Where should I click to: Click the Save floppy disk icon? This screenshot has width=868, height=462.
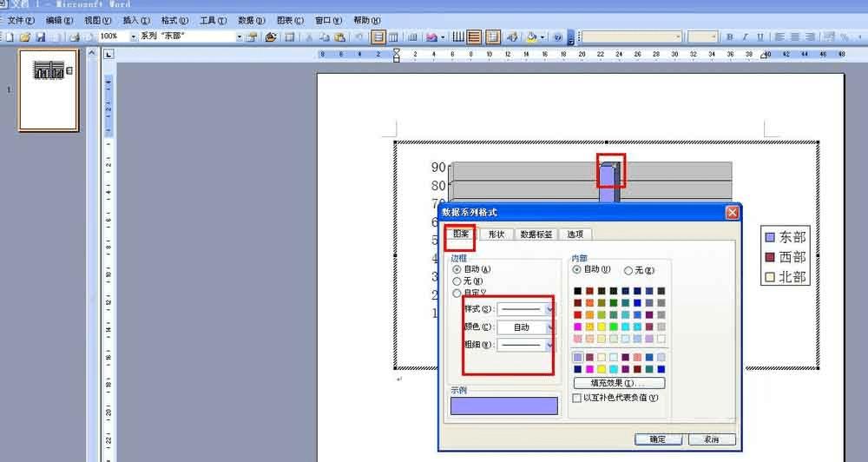point(41,37)
